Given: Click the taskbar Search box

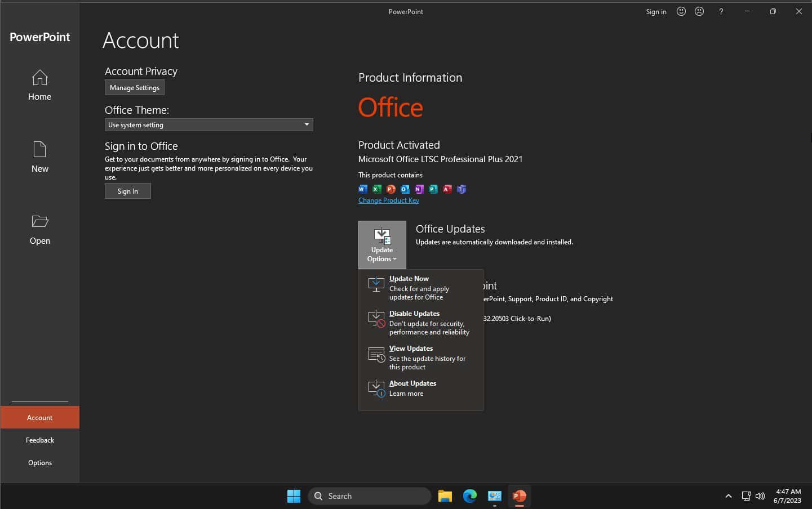Looking at the screenshot, I should 370,496.
